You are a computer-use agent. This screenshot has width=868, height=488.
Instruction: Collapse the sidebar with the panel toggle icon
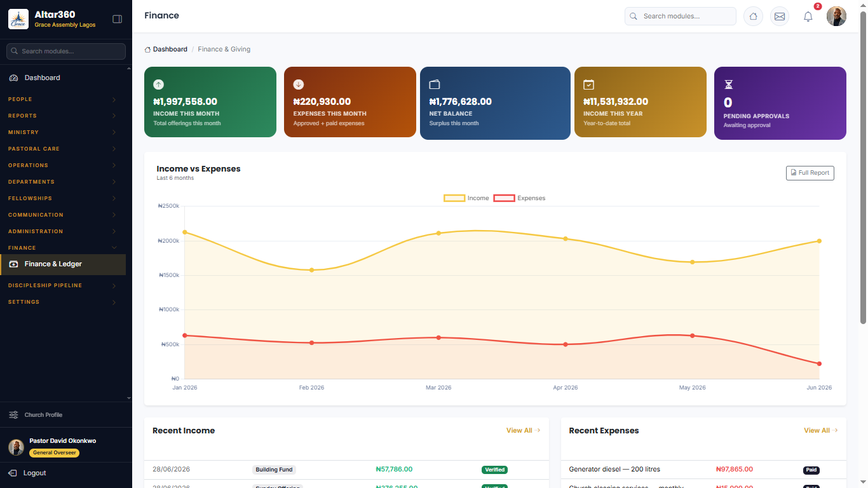point(117,19)
